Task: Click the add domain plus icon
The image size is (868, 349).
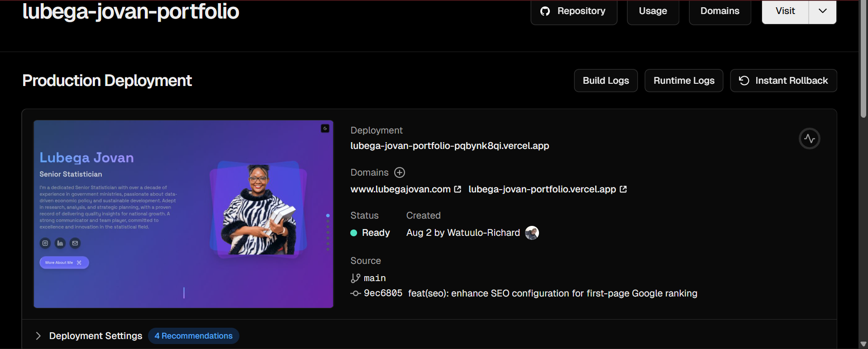Action: (399, 172)
